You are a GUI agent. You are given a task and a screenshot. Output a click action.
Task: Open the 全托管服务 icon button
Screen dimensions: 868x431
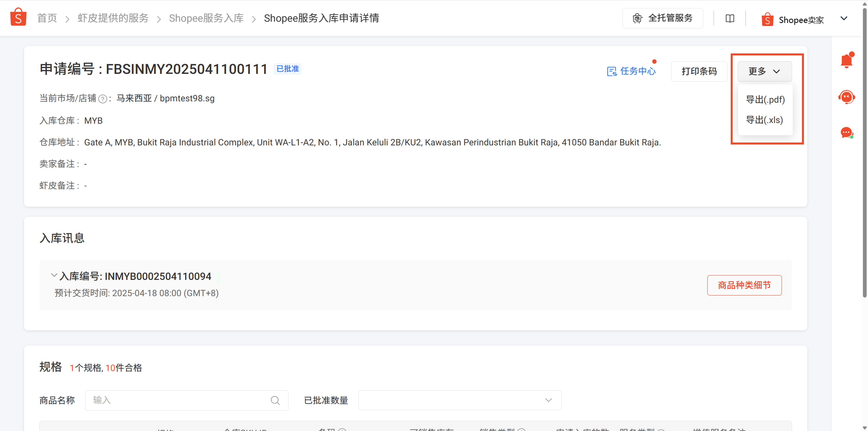(662, 18)
